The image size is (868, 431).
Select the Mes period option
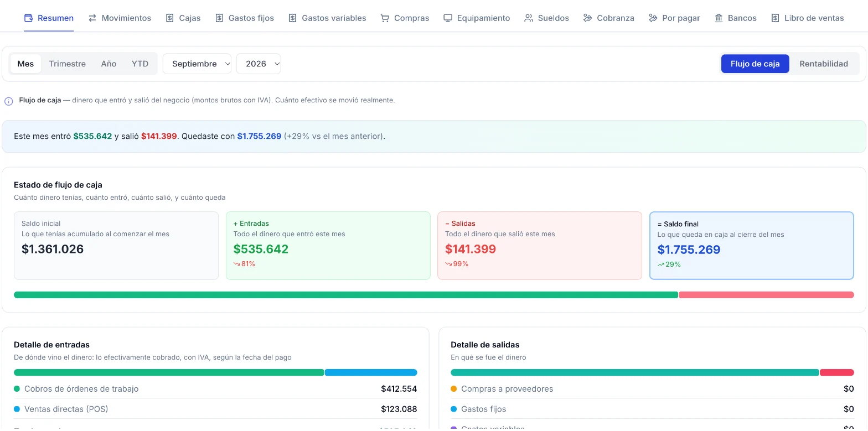[25, 64]
